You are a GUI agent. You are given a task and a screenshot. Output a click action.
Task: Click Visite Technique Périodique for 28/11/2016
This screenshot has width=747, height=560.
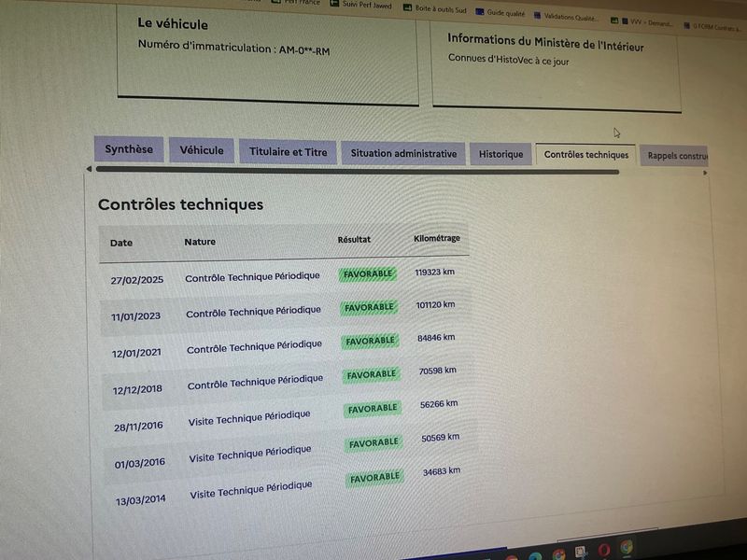[249, 417]
